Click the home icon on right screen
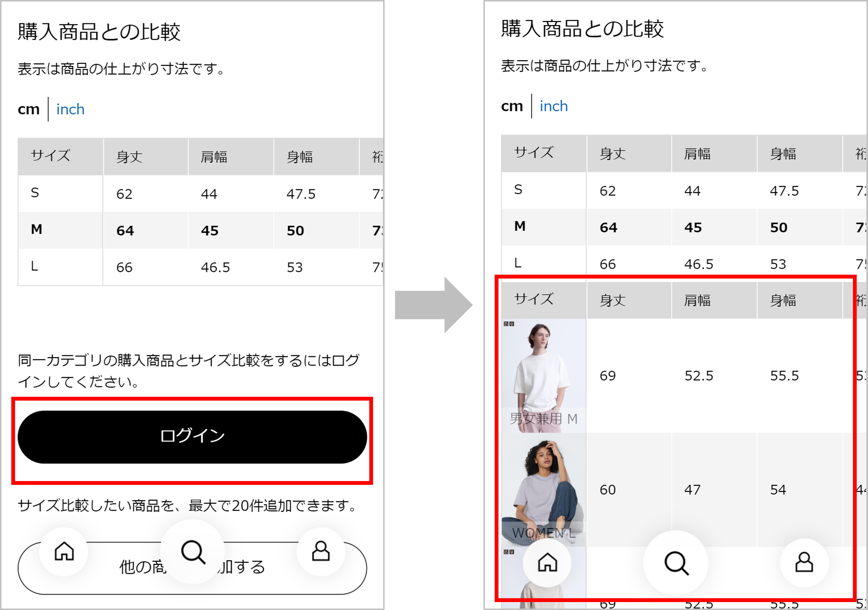 coord(546,562)
